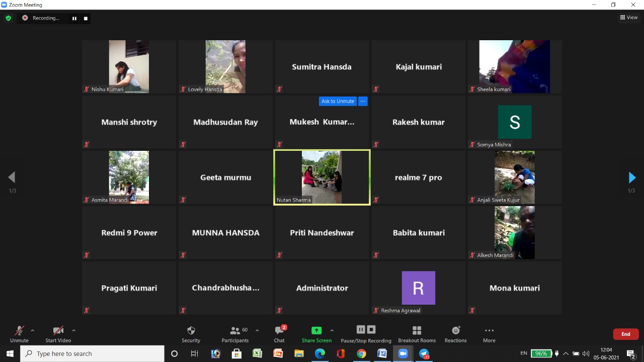The width and height of the screenshot is (644, 362).
Task: Open the Reactions menu
Action: (x=455, y=333)
